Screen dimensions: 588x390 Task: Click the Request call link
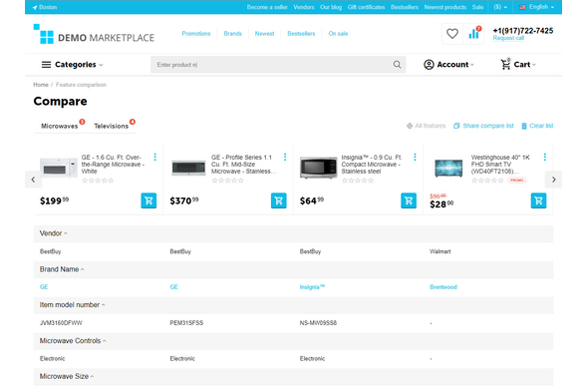pyautogui.click(x=508, y=38)
